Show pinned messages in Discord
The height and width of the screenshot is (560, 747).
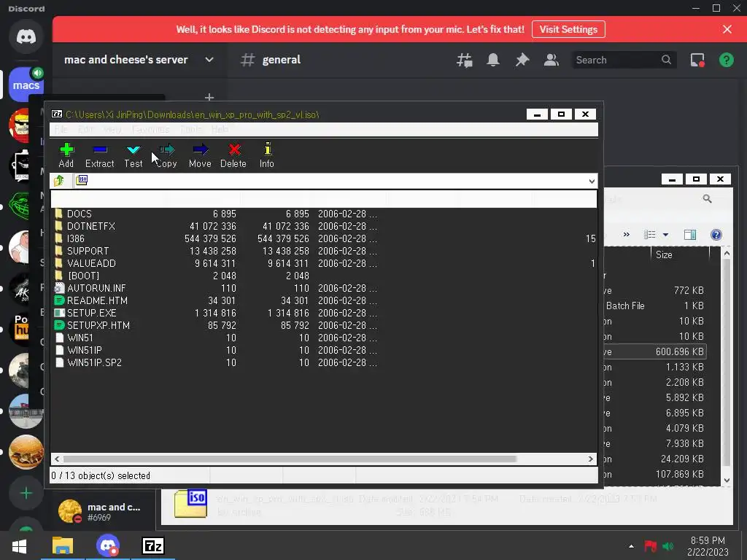click(x=522, y=60)
